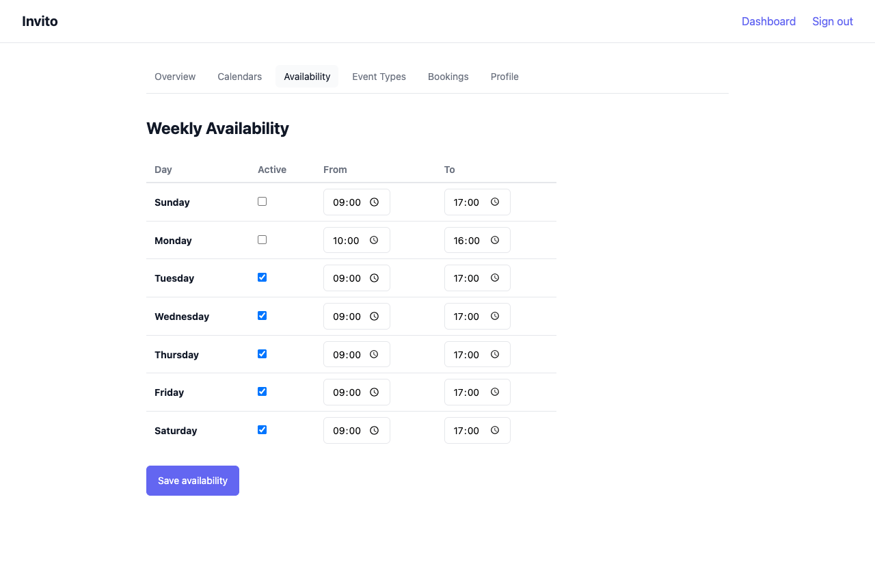Go to the Event Types tab

point(379,77)
